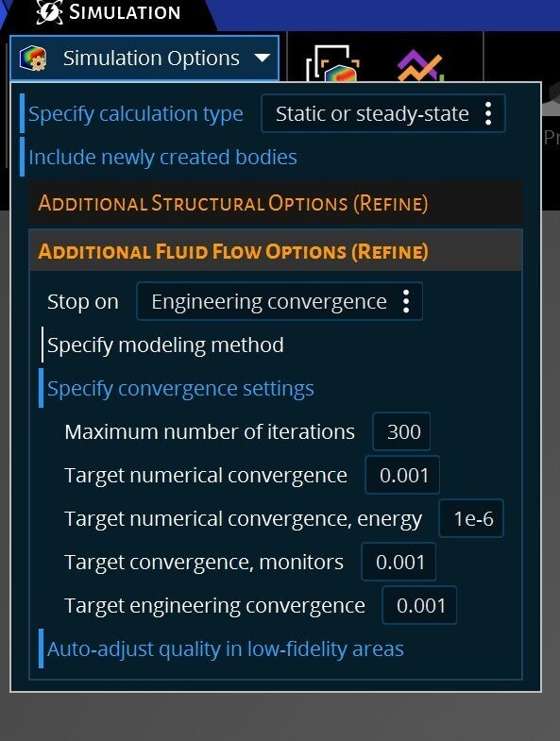
Task: Open the Stop on three-dot menu
Action: click(406, 301)
